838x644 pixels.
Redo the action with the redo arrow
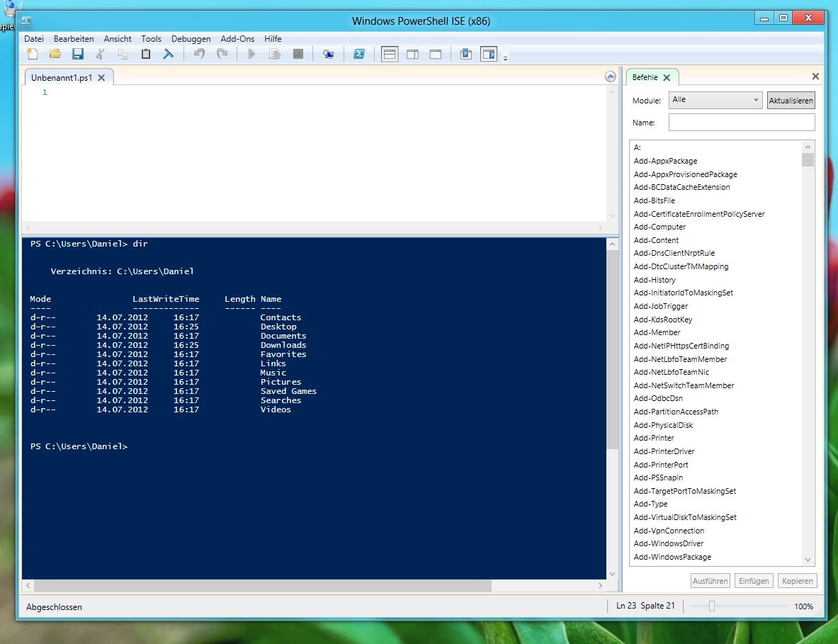pyautogui.click(x=222, y=54)
